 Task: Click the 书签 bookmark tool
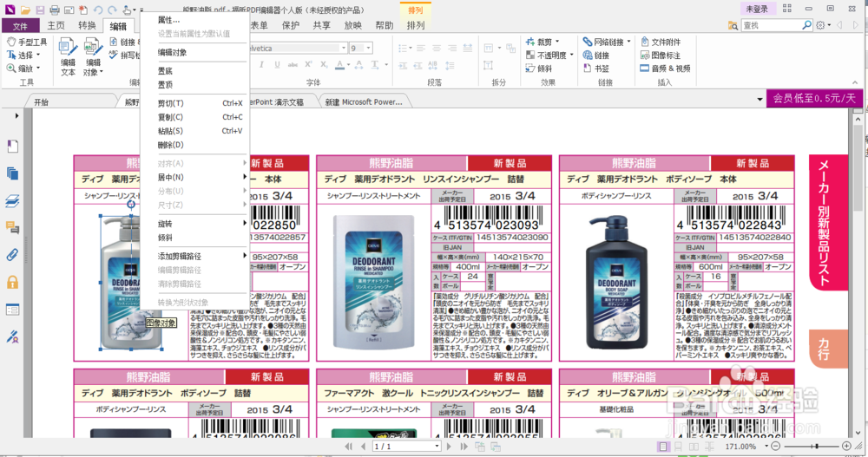tap(596, 69)
